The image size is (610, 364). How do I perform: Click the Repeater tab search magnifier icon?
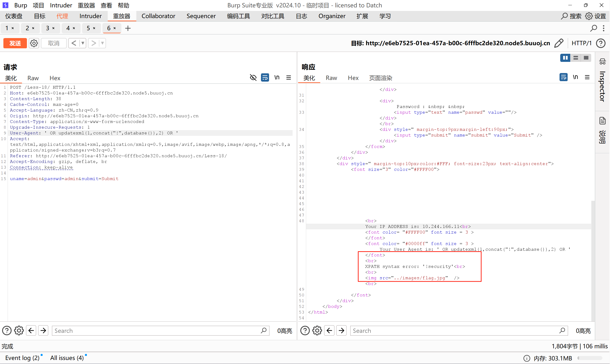click(x=594, y=28)
